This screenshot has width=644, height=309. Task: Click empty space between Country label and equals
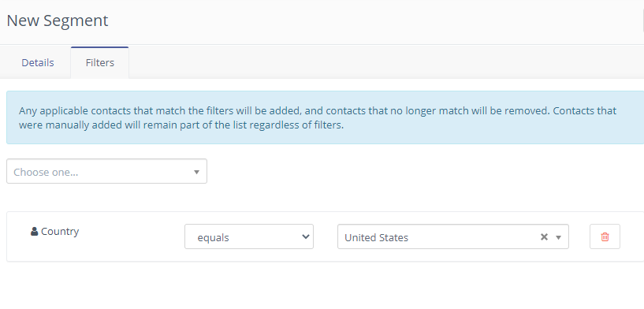click(132, 236)
